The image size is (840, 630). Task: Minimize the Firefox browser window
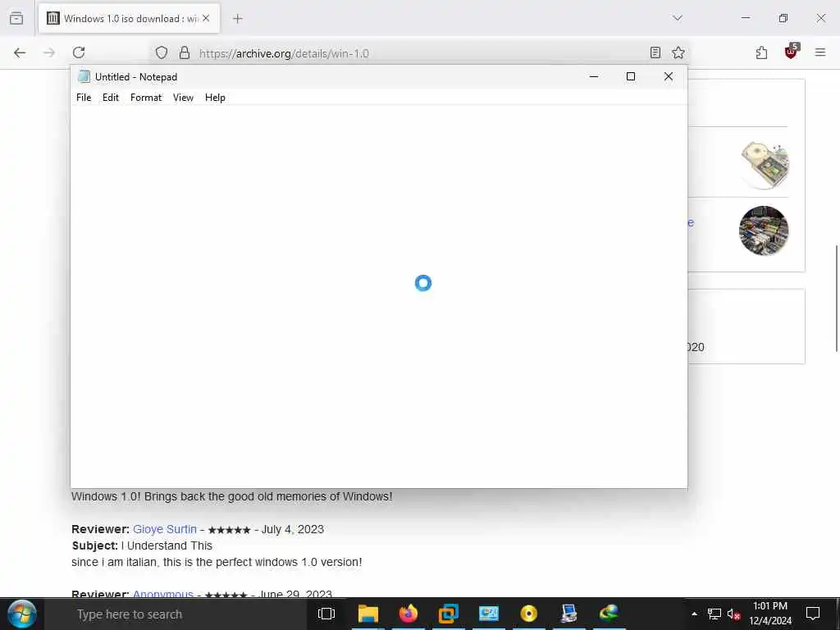746,18
